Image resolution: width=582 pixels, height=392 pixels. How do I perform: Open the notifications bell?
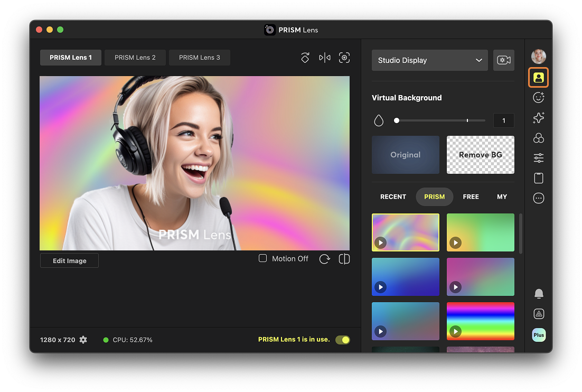point(539,294)
